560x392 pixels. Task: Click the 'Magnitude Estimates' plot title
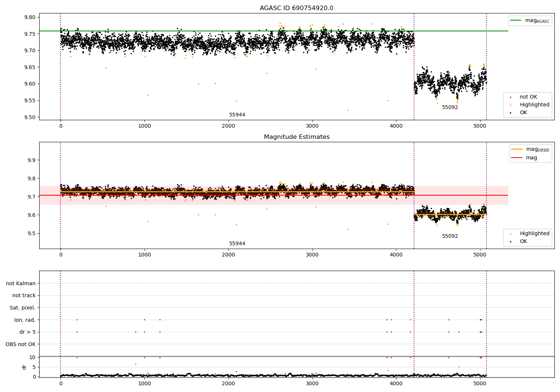(296, 137)
